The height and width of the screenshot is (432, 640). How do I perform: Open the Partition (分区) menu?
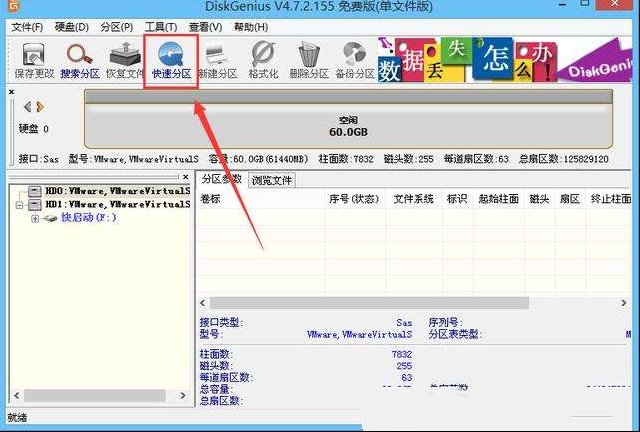[117, 27]
